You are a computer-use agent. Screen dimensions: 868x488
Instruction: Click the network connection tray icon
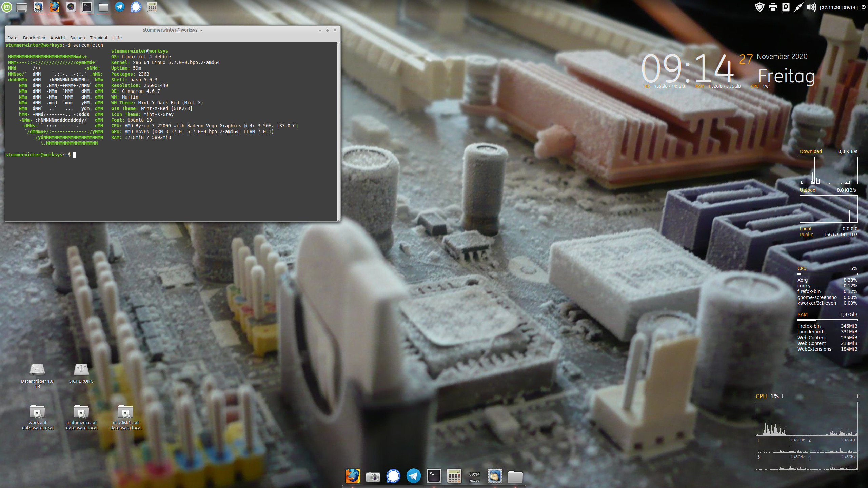(x=799, y=7)
